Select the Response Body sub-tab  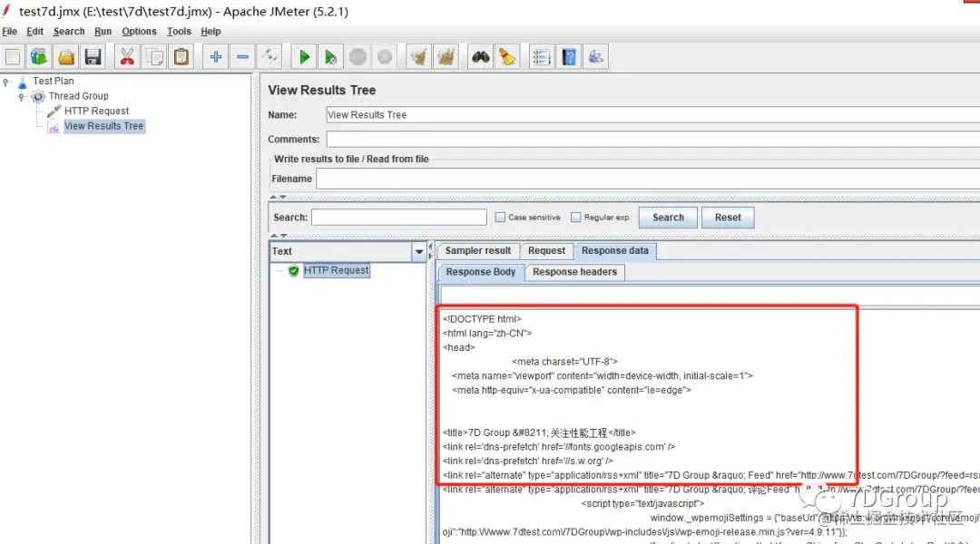[x=481, y=272]
